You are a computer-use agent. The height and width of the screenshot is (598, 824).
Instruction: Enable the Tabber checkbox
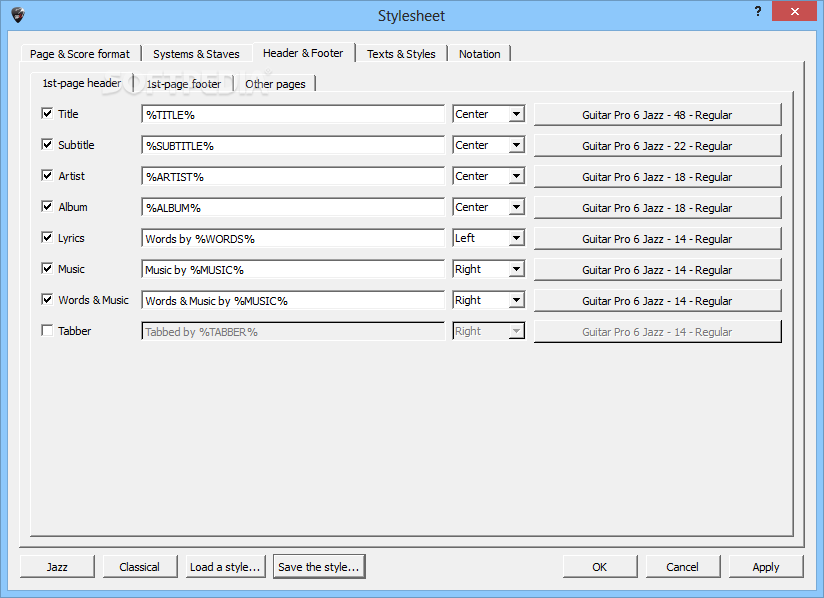[47, 330]
